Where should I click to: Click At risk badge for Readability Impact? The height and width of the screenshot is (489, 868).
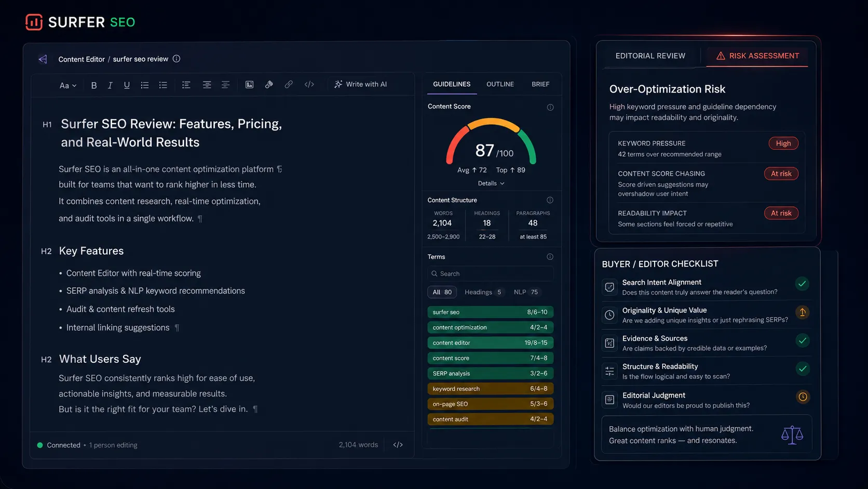click(781, 213)
